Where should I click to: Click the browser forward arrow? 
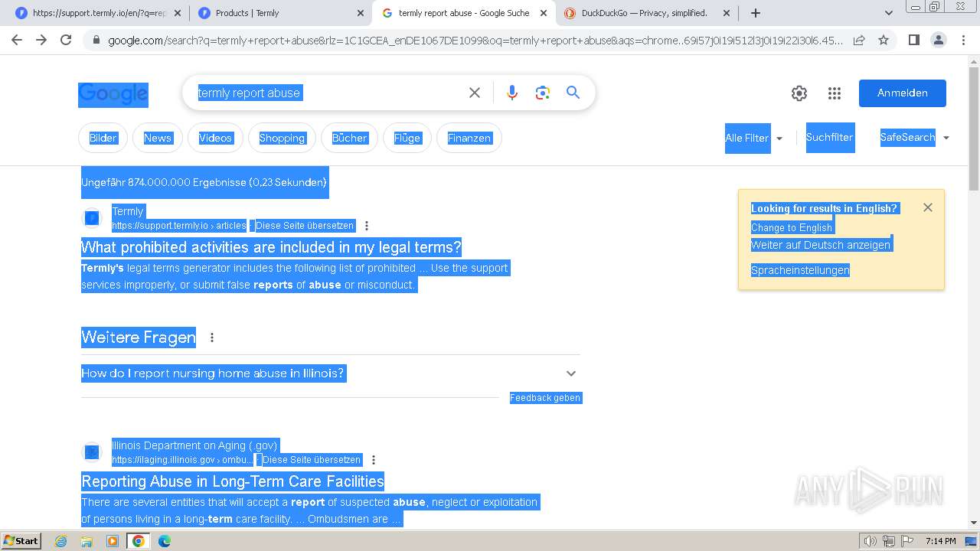pyautogui.click(x=41, y=40)
